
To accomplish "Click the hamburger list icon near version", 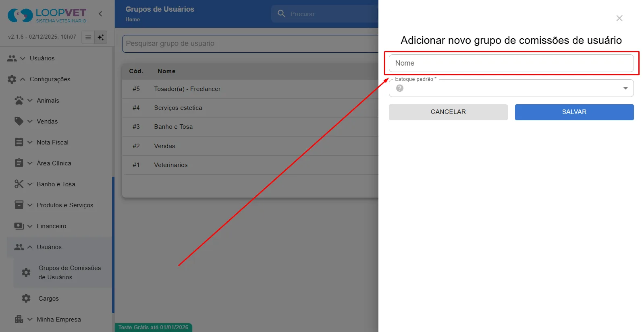I will (x=88, y=37).
